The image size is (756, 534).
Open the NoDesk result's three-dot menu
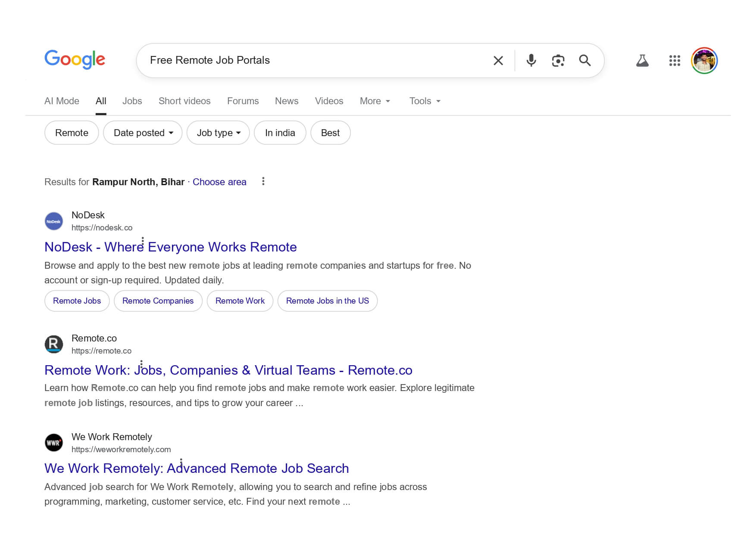coord(143,241)
